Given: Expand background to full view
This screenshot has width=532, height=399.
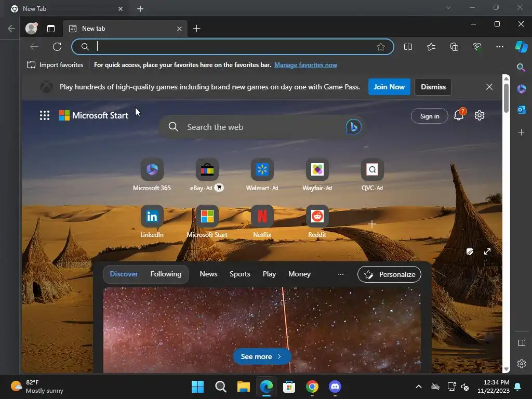Looking at the screenshot, I should click(x=487, y=251).
